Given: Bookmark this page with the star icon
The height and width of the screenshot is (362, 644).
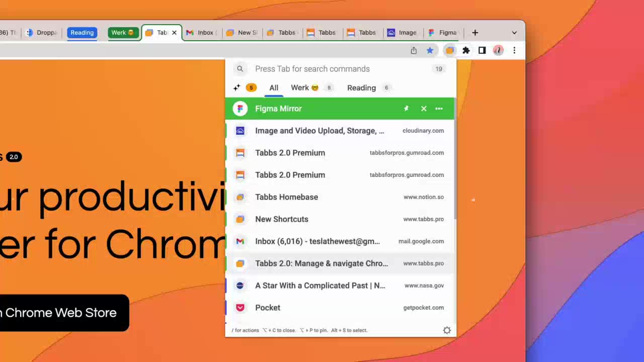Looking at the screenshot, I should pyautogui.click(x=430, y=50).
